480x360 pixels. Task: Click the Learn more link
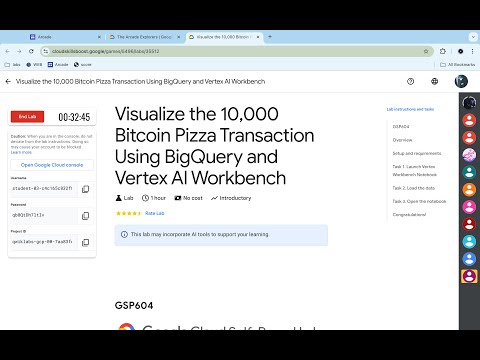coord(21,152)
